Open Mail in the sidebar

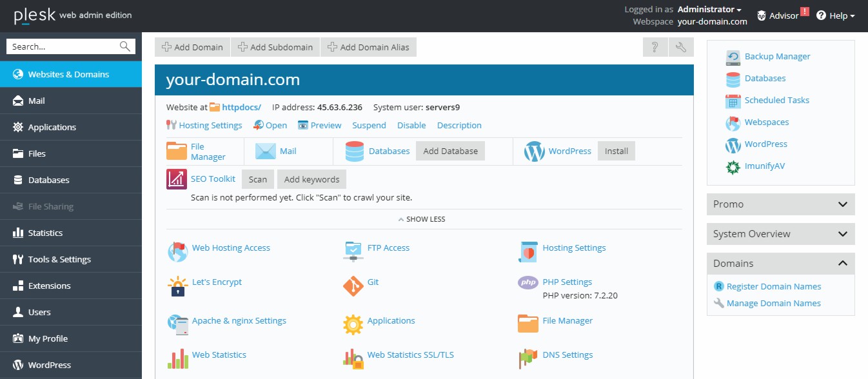(x=71, y=101)
